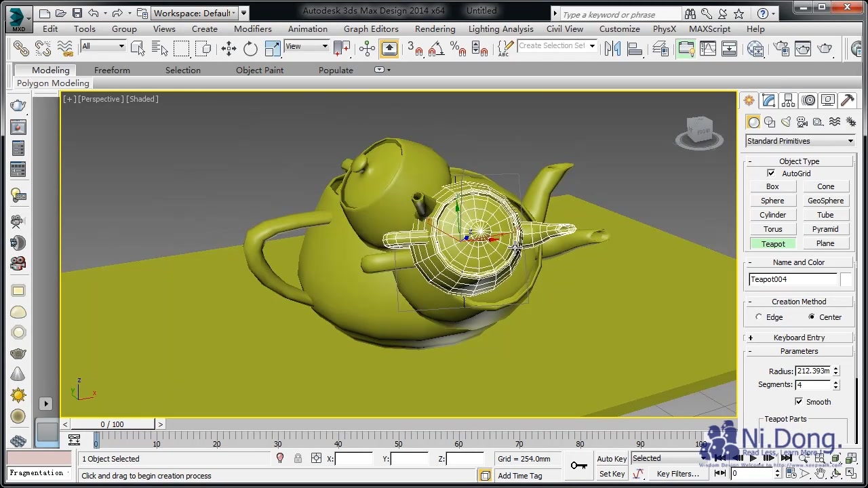Select the Select and Uniform Scale tool

[x=272, y=48]
